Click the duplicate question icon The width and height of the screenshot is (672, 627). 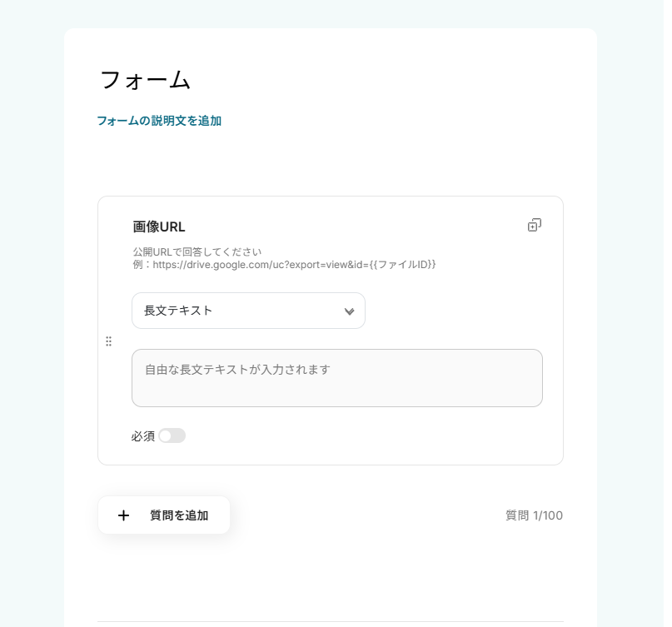point(535,225)
